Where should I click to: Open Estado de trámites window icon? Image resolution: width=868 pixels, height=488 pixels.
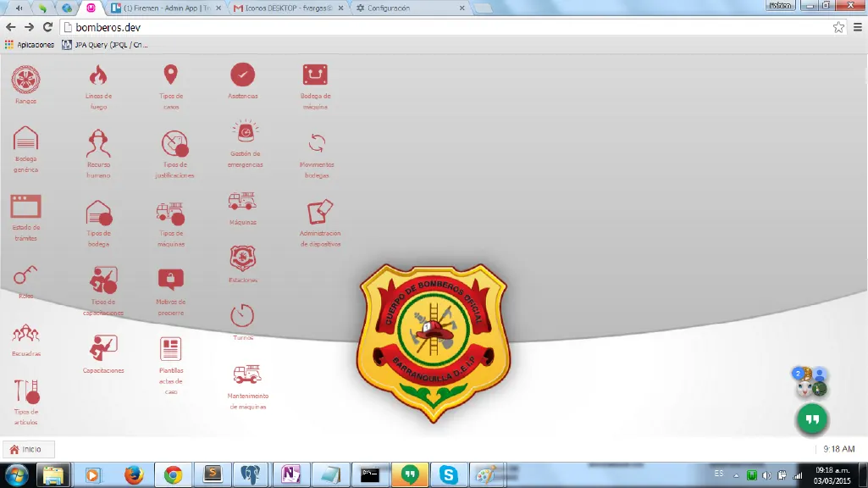[x=26, y=207]
